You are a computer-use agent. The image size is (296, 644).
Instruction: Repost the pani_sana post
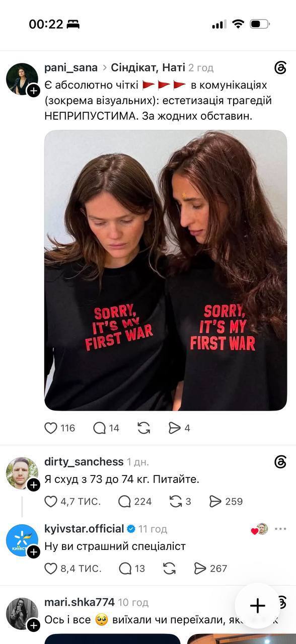(143, 428)
